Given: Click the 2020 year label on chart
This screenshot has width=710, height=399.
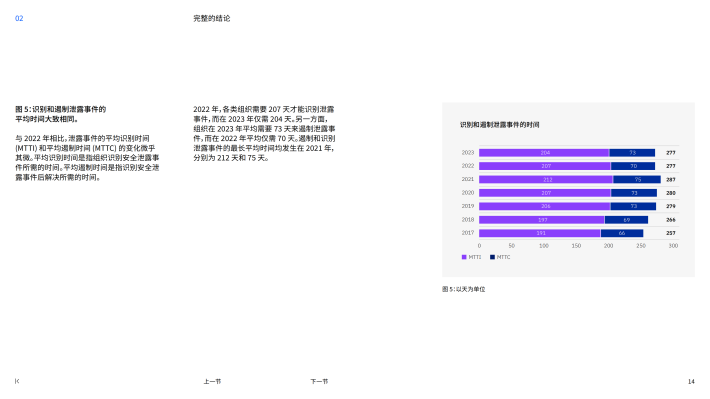Looking at the screenshot, I should coord(468,193).
